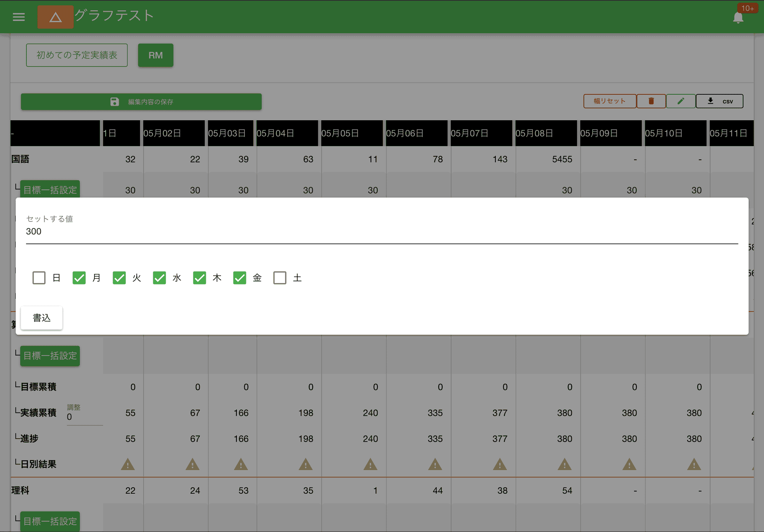Click the orange triangle app logo
Screen dimensions: 764x532
tap(55, 17)
